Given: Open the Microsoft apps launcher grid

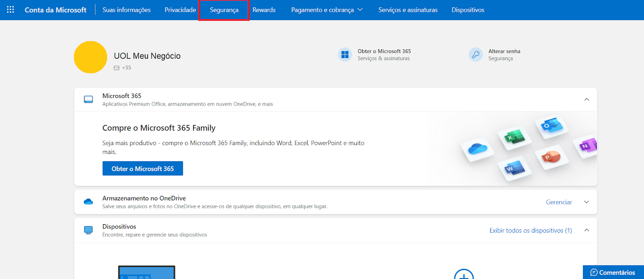Looking at the screenshot, I should [10, 10].
